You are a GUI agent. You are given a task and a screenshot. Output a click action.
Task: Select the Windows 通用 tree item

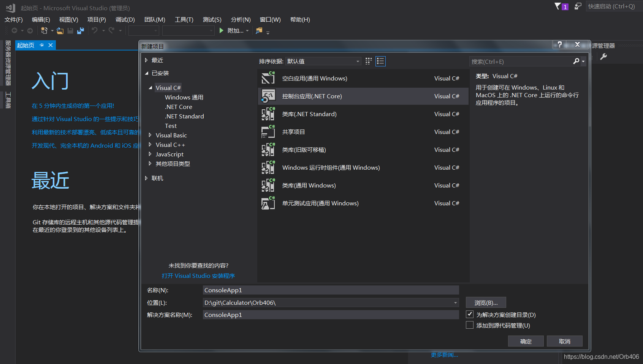click(x=184, y=97)
